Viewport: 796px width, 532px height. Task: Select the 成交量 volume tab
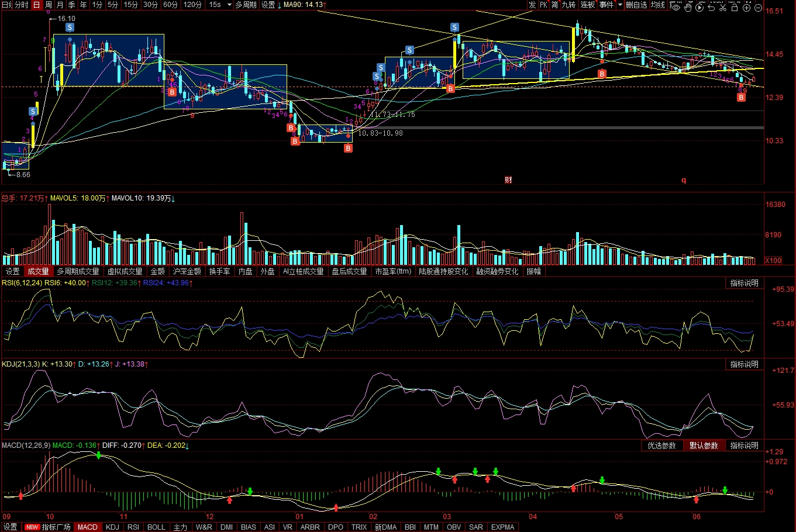tap(38, 271)
